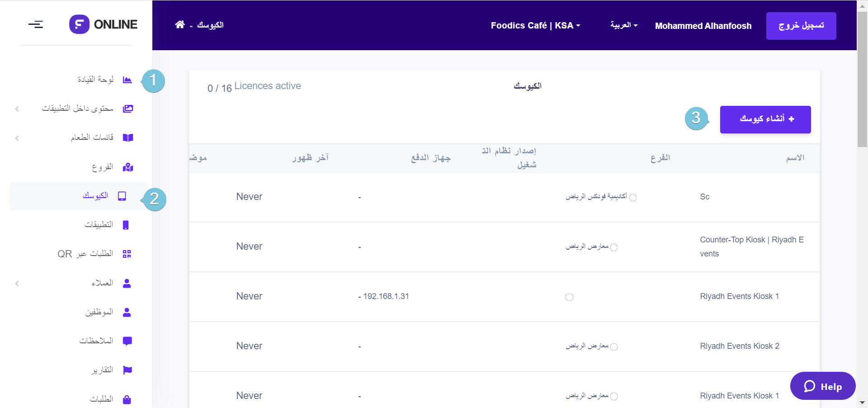Click the in-app content image icon
868x408 pixels.
128,109
